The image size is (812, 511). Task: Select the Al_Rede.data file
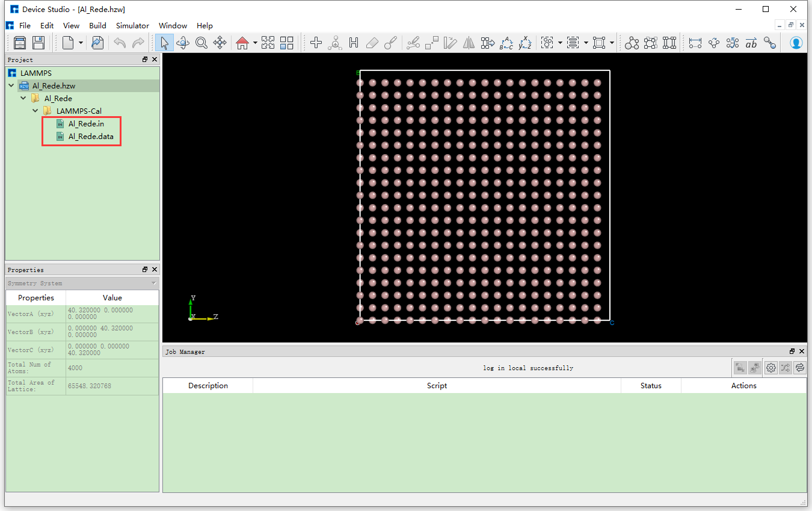90,136
